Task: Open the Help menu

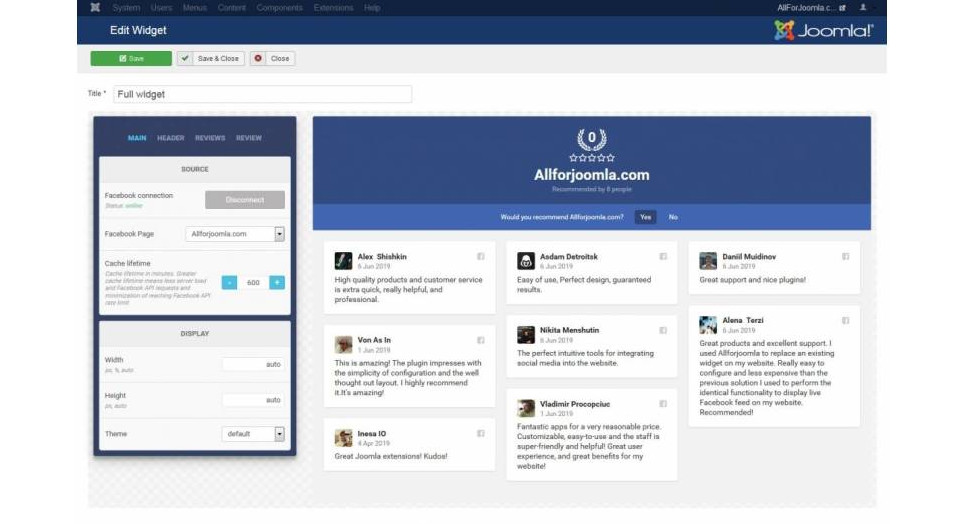Action: click(x=372, y=7)
